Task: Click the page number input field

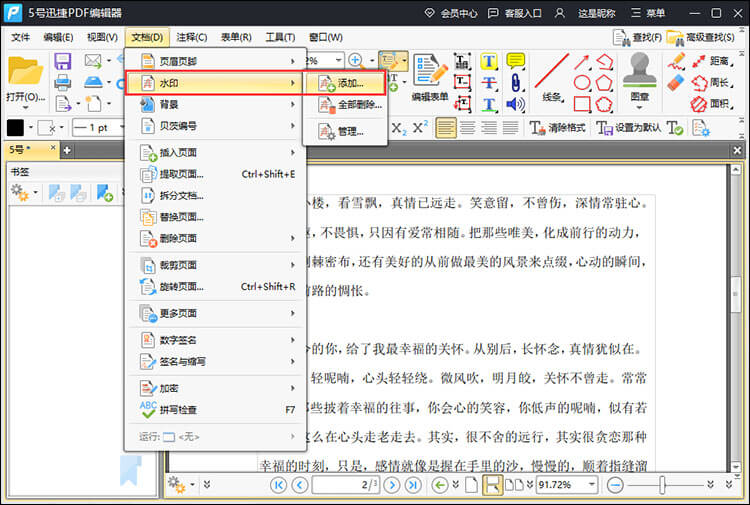Action: [346, 485]
